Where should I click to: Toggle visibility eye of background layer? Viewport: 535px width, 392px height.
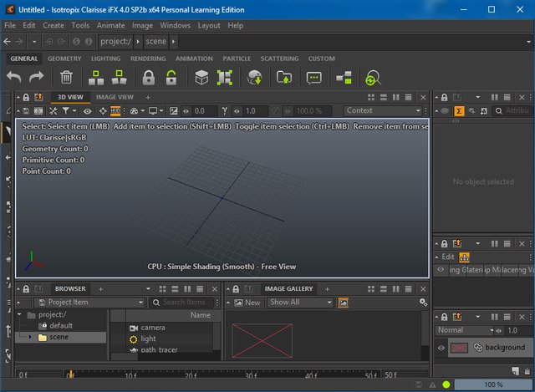click(441, 348)
